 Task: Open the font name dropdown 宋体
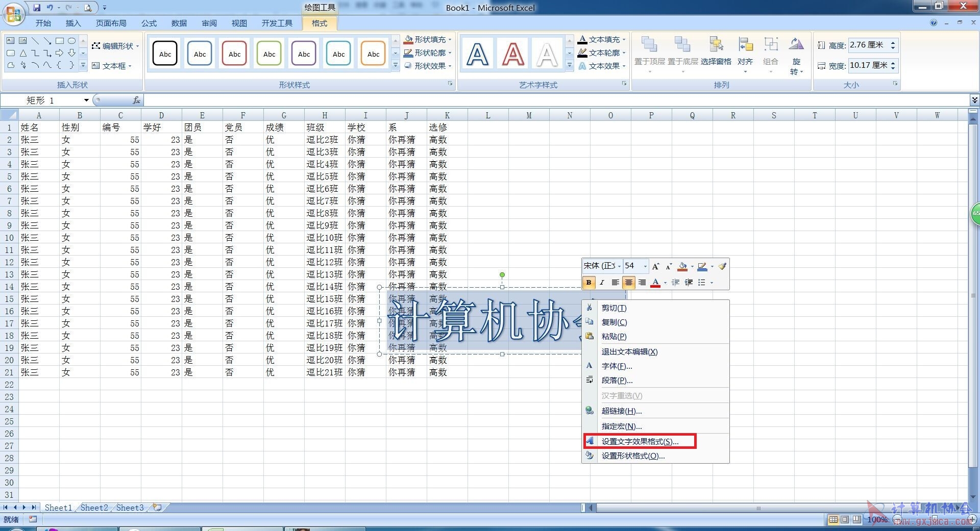(620, 266)
